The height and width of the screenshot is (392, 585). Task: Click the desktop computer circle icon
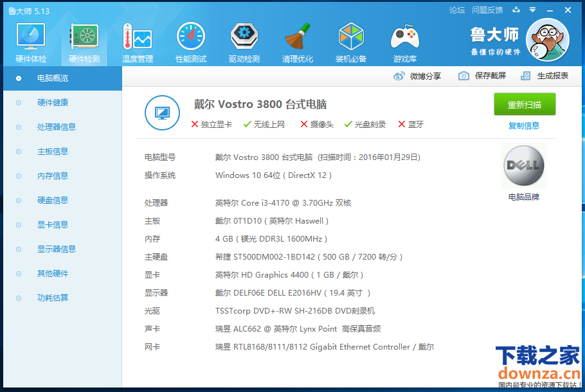point(162,112)
